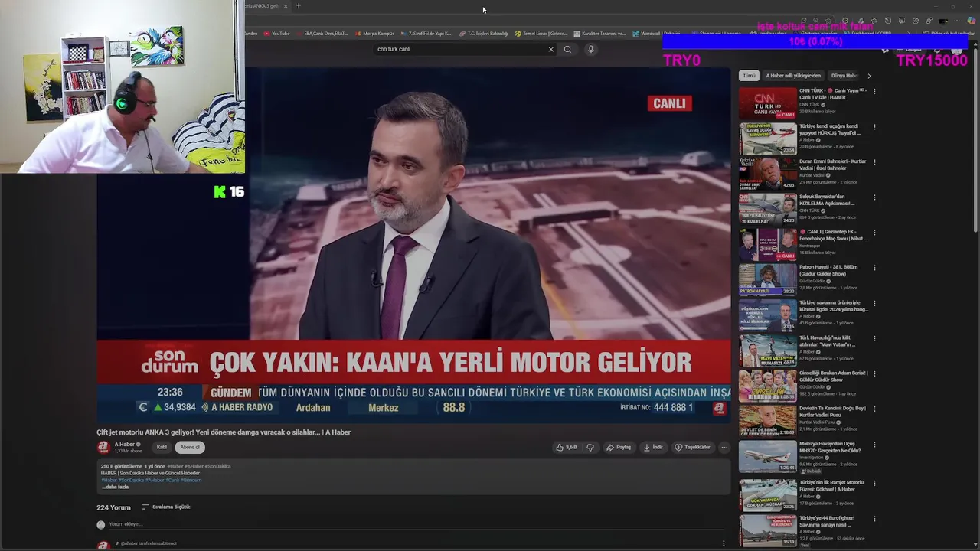The image size is (980, 551).
Task: Click Kurtlar Vadisi channel under Duran Emmi video
Action: [813, 175]
